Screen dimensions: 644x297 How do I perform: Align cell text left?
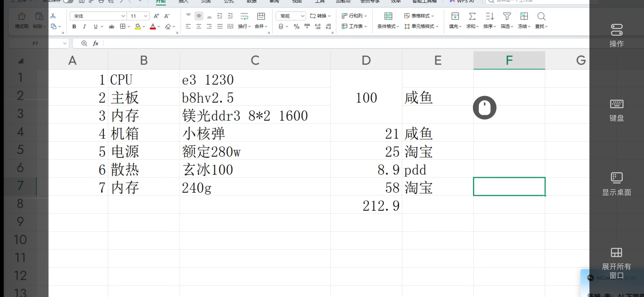(x=188, y=26)
